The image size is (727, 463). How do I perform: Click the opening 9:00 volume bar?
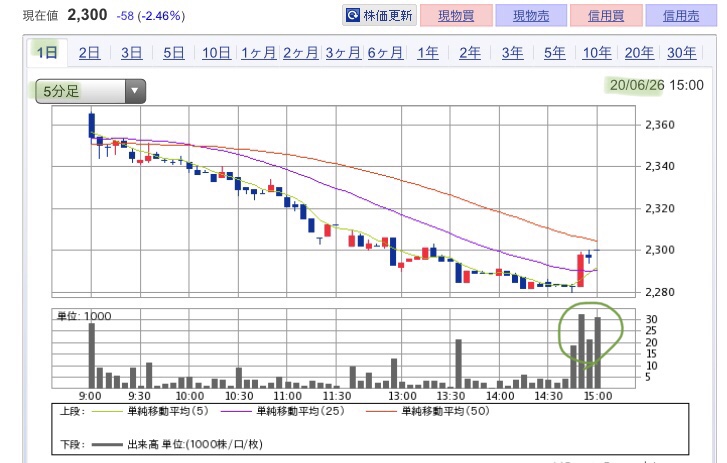point(92,356)
